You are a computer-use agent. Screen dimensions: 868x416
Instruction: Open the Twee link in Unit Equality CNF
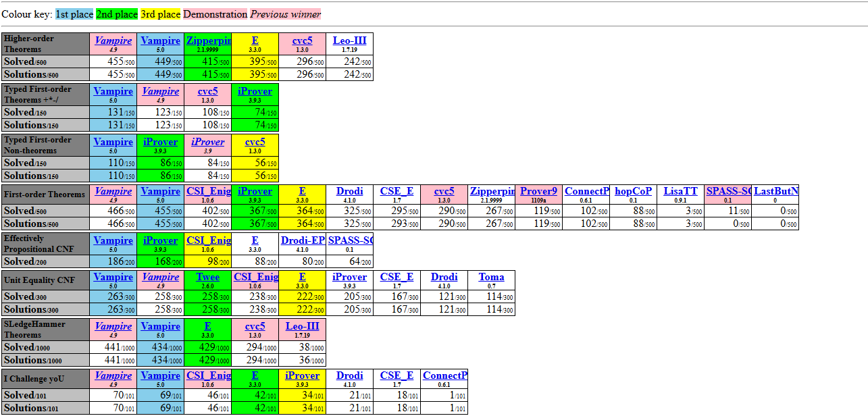(207, 277)
